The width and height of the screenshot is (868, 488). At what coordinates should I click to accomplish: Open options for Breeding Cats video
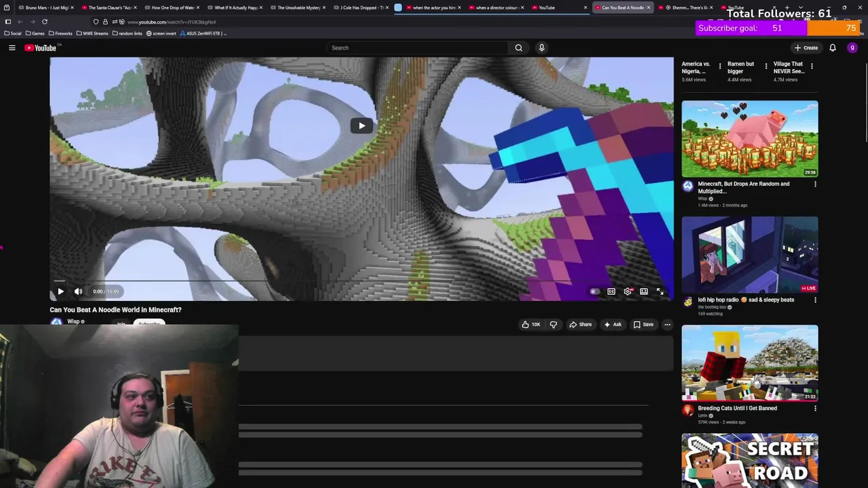pos(815,409)
